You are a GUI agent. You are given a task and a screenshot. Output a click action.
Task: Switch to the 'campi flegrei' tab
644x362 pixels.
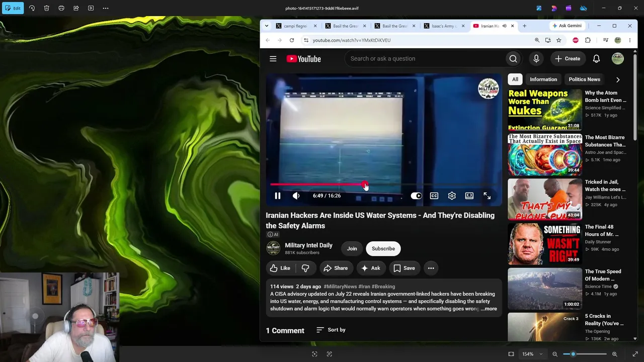click(297, 26)
